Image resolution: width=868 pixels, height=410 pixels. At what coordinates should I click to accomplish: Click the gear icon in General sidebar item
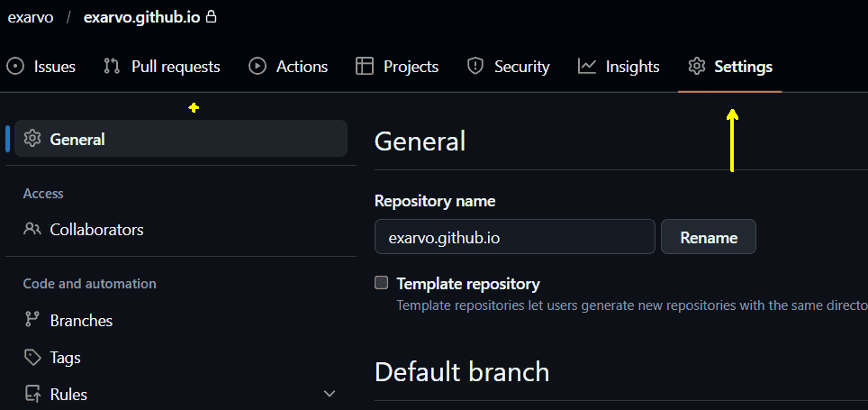click(x=32, y=139)
